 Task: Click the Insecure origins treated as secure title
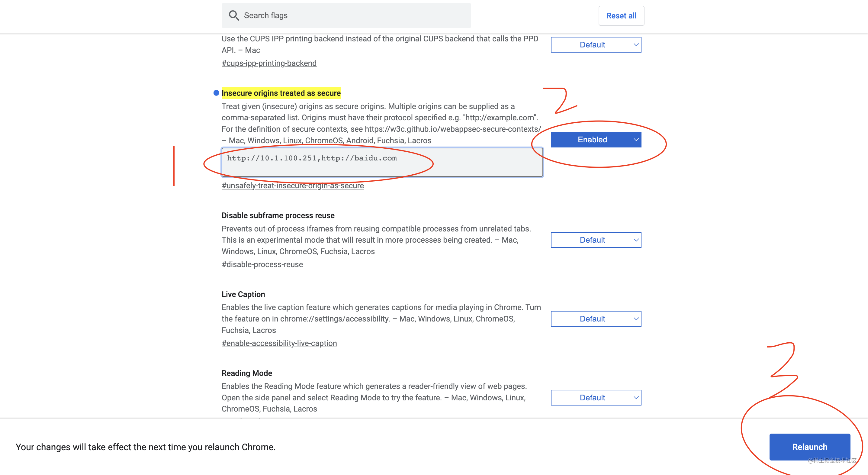pos(281,93)
